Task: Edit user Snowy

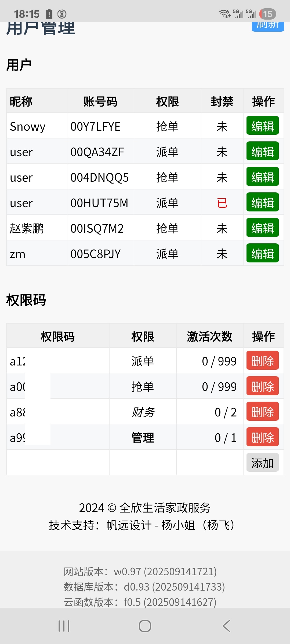Action: pyautogui.click(x=263, y=126)
